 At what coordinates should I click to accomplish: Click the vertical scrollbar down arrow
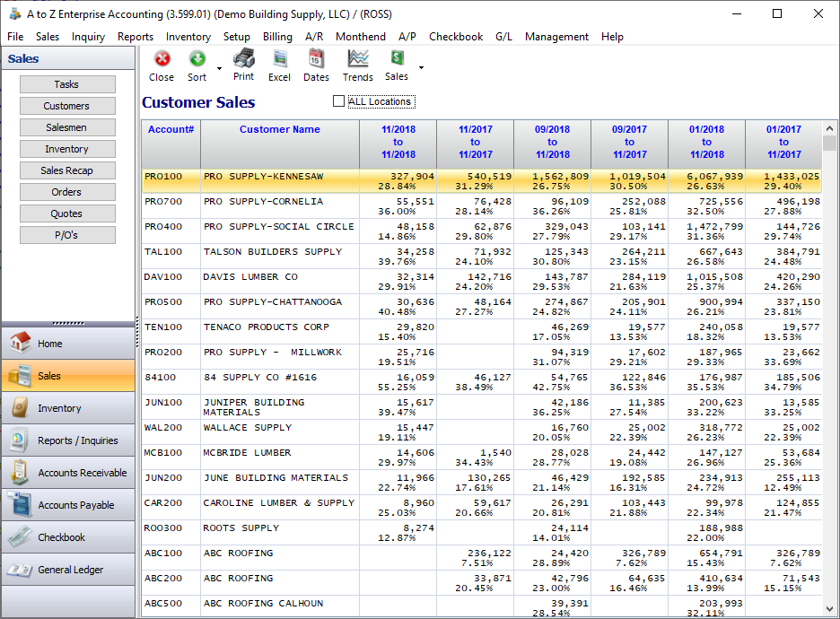click(829, 609)
